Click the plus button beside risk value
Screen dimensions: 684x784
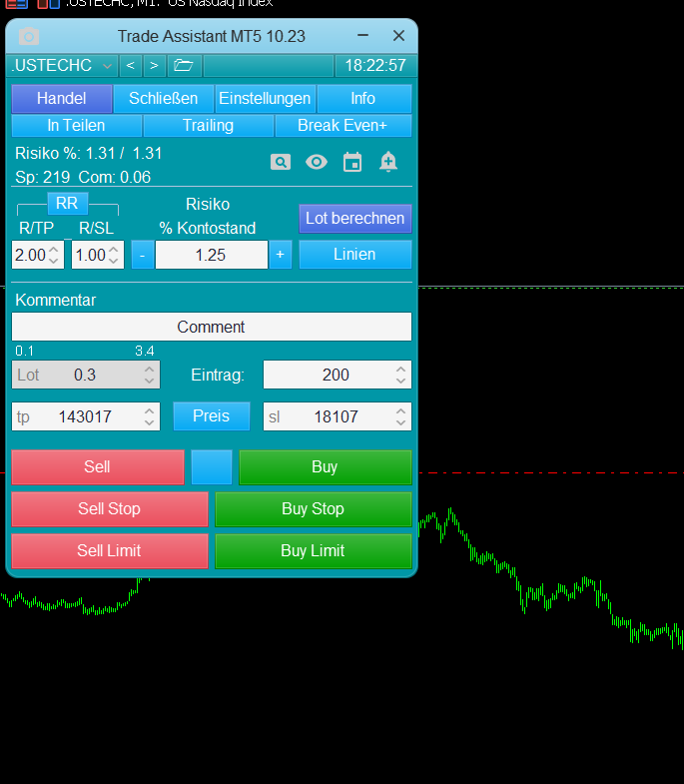coord(280,255)
